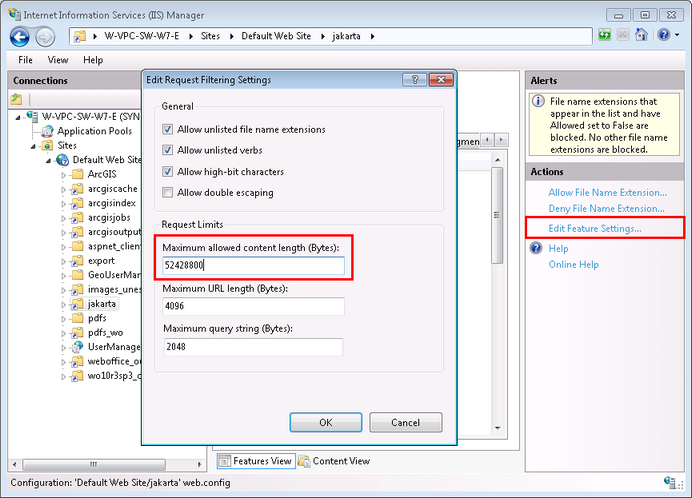Confirm settings with OK button
The width and height of the screenshot is (692, 498).
(326, 423)
